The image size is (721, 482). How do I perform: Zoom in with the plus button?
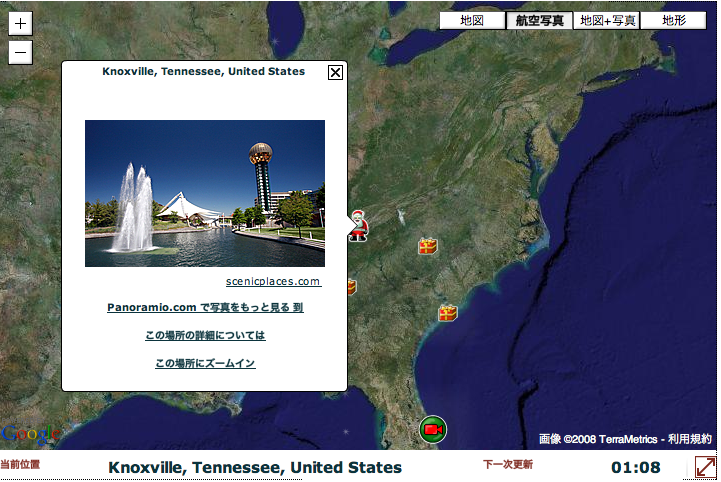(x=20, y=23)
